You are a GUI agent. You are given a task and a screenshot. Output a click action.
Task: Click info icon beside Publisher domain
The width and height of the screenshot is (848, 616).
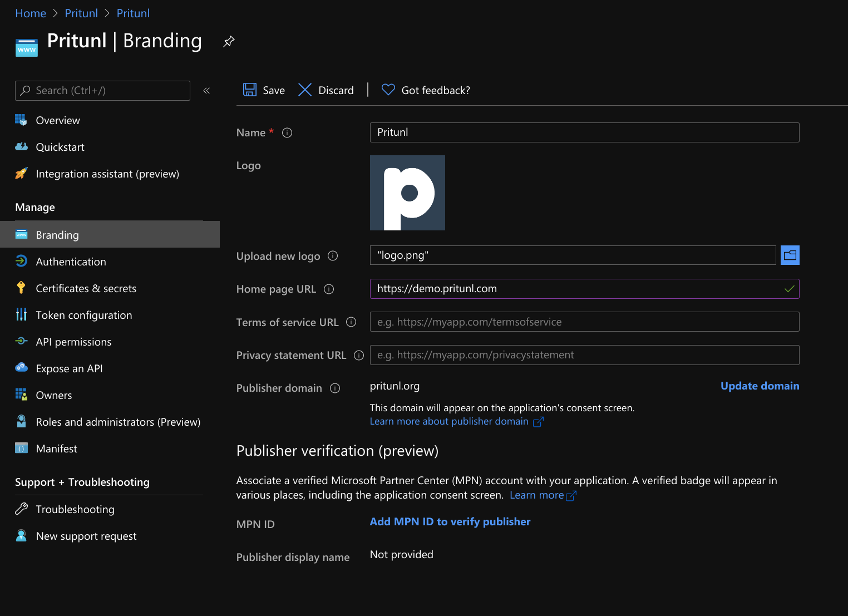pos(335,388)
